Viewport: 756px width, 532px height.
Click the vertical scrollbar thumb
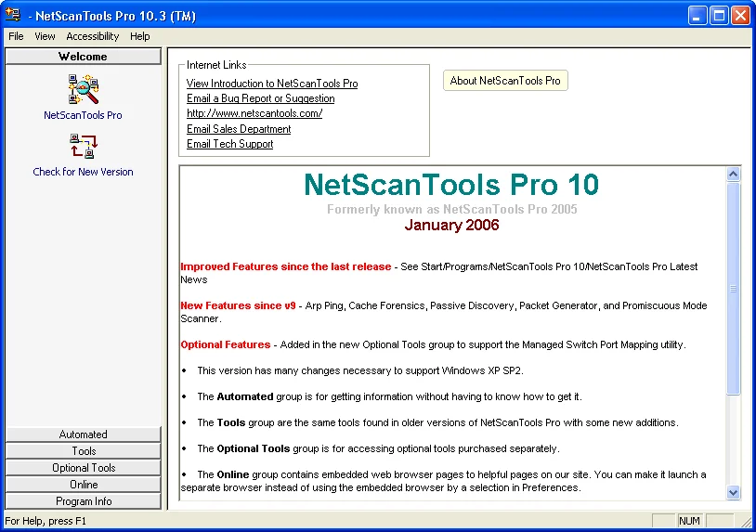pyautogui.click(x=734, y=288)
